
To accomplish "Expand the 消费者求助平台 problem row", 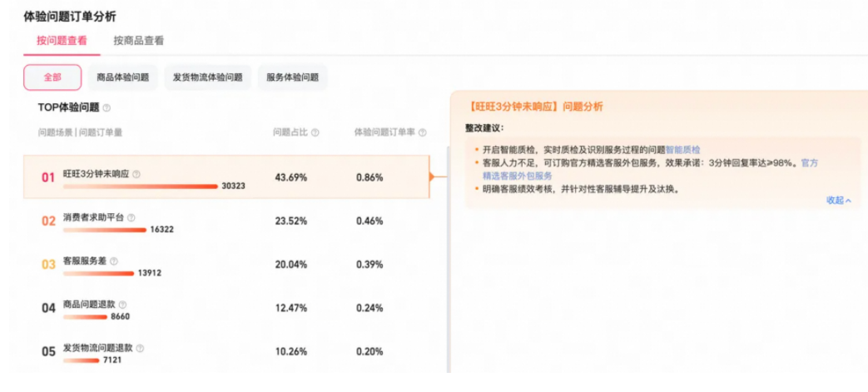I will point(226,221).
